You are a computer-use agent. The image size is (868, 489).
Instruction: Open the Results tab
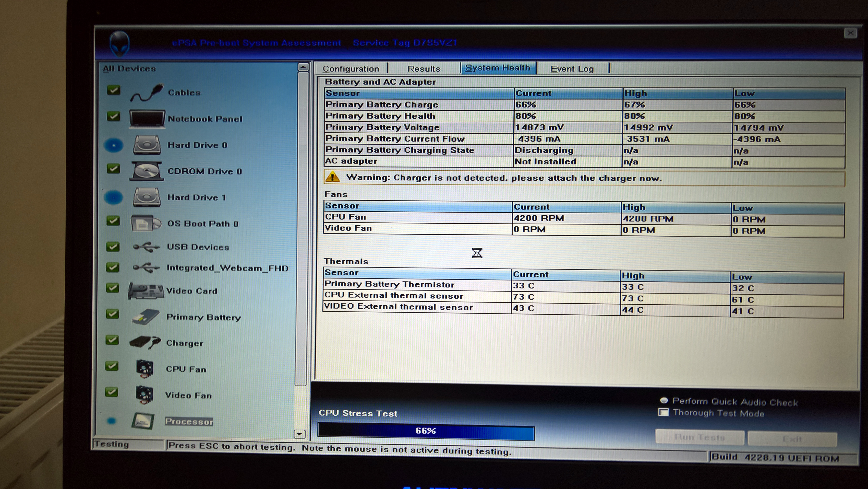[424, 69]
